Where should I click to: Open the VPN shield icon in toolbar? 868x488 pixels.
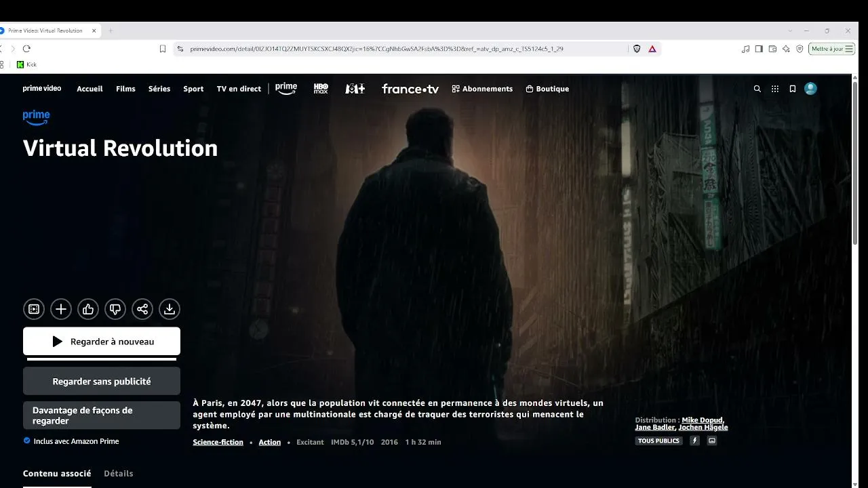click(x=800, y=49)
